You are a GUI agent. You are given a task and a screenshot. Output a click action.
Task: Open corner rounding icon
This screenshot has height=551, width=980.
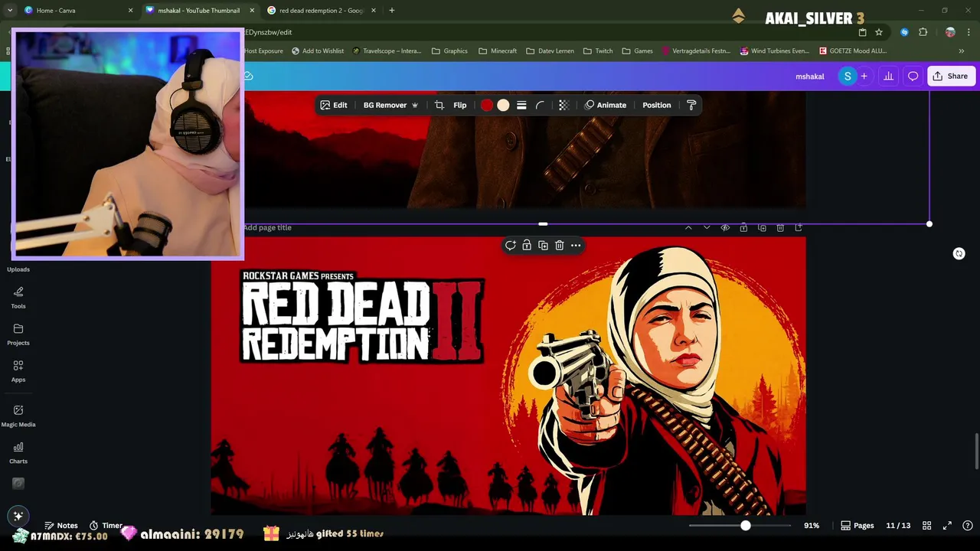540,105
